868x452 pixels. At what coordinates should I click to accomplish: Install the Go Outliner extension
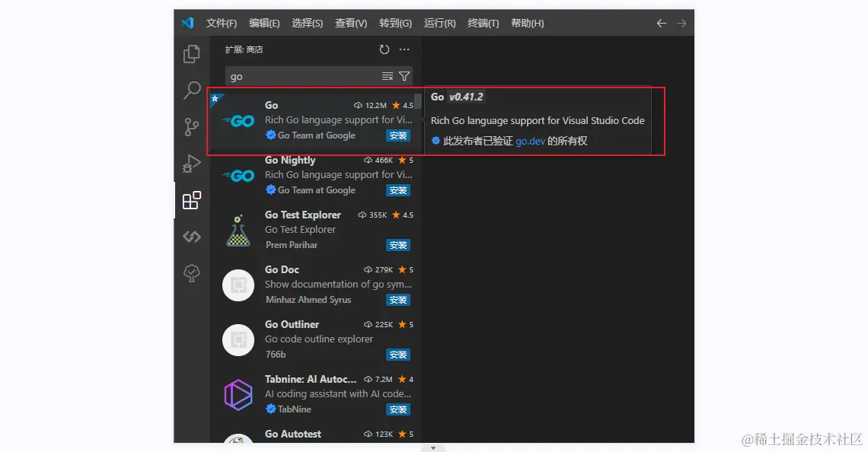click(x=398, y=355)
